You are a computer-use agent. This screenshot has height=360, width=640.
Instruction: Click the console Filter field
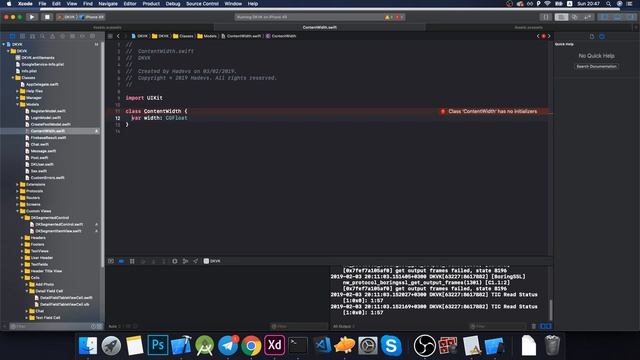[498, 326]
